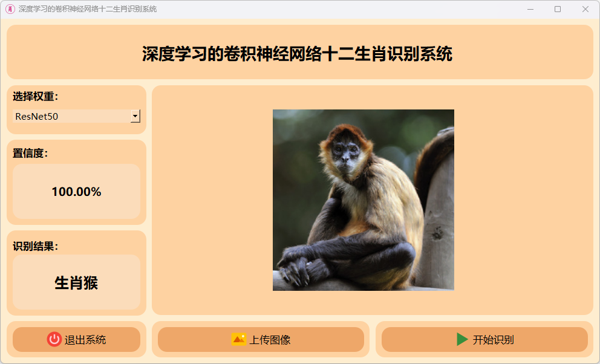This screenshot has width=600, height=364.
Task: Click the 置信度 label
Action: (x=31, y=154)
